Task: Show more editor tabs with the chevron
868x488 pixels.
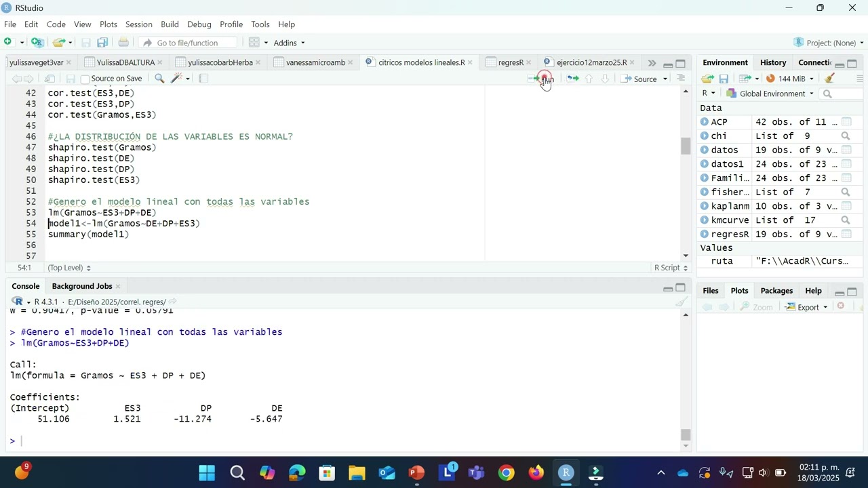Action: 652,63
